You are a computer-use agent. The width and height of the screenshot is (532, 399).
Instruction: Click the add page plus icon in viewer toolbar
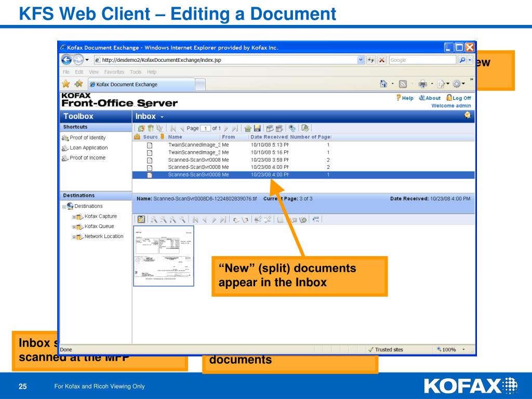[x=303, y=220]
